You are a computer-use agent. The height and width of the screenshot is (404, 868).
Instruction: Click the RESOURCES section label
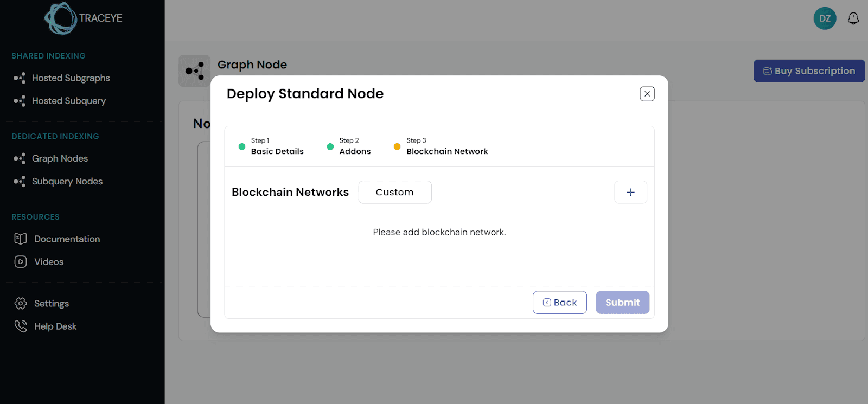pos(36,217)
